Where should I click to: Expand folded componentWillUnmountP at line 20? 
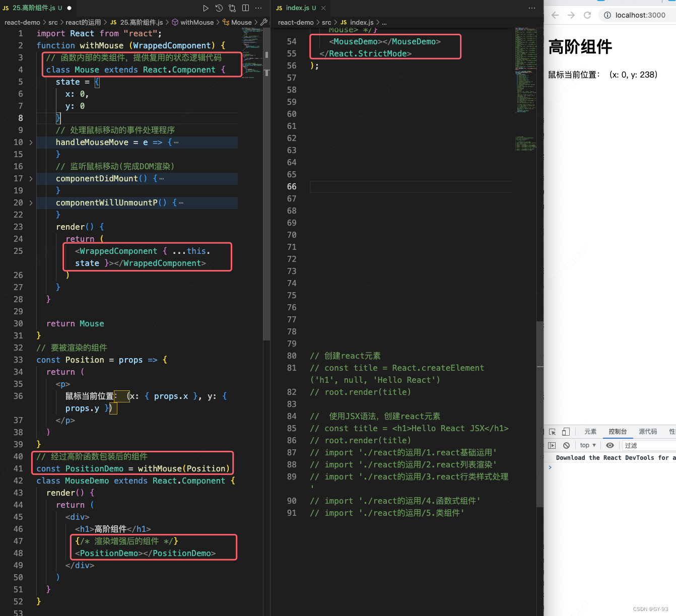point(31,203)
